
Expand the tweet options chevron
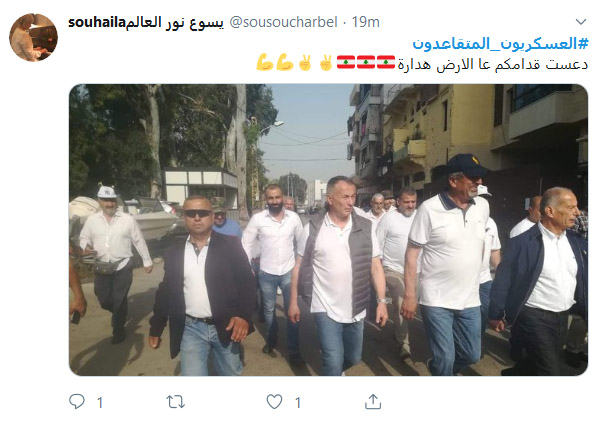coord(580,22)
